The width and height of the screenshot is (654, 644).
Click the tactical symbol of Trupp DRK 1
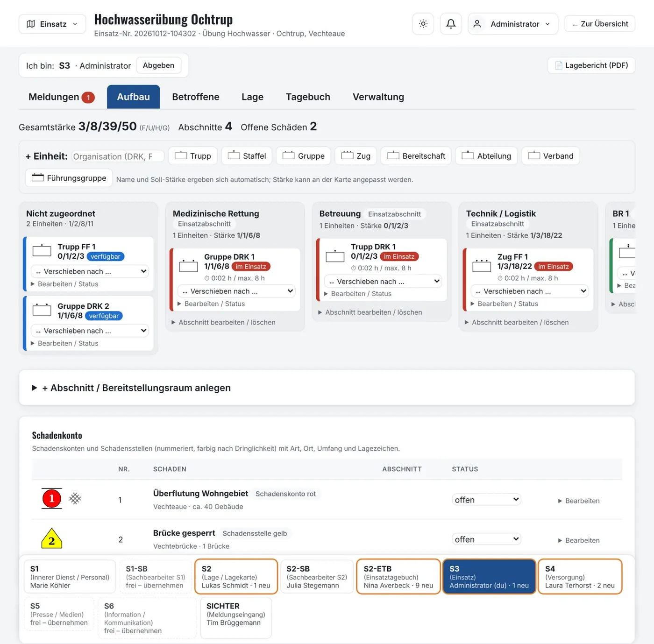[335, 255]
